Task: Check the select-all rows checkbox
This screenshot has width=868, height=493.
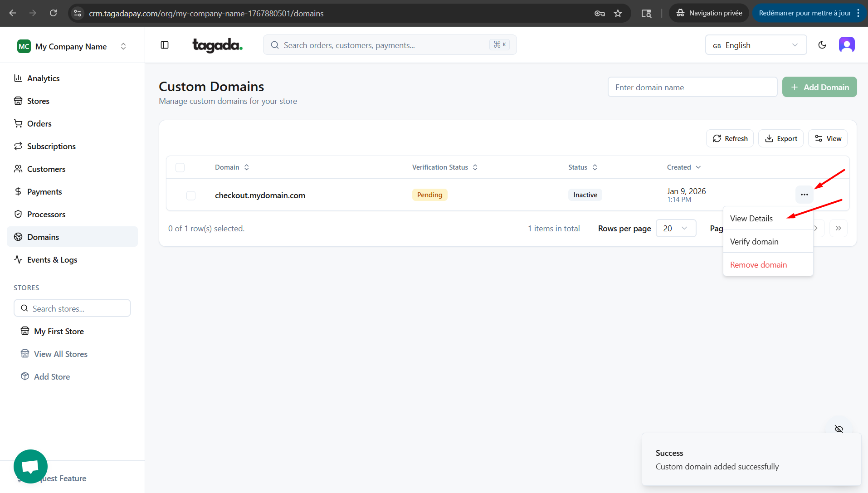Action: point(180,167)
